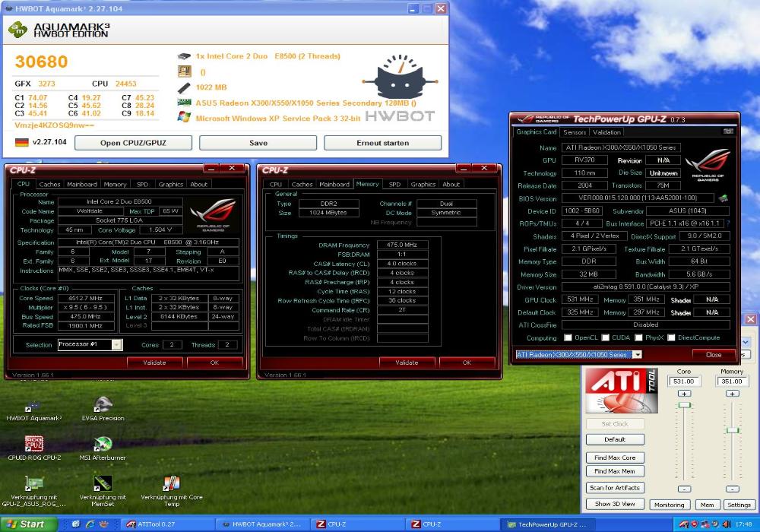Click Find Max Mem in ATITool
Image resolution: width=760 pixels, height=532 pixels.
pyautogui.click(x=615, y=471)
